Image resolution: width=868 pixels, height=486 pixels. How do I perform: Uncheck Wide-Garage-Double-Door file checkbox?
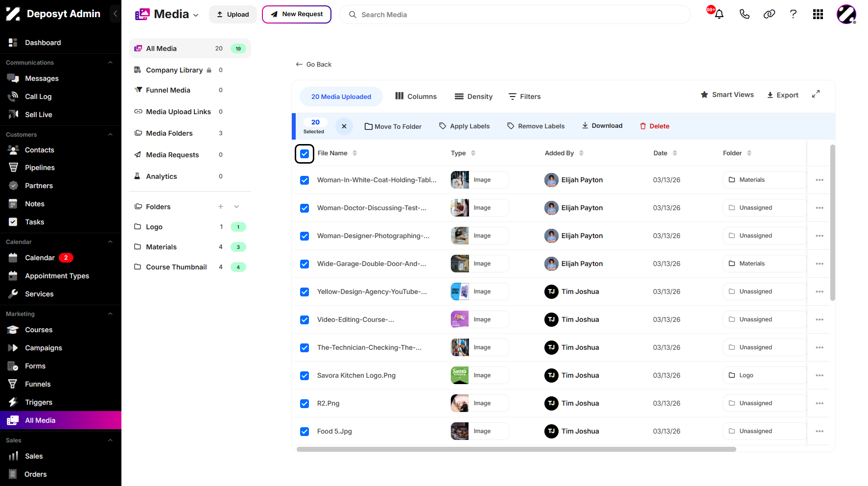tap(305, 264)
